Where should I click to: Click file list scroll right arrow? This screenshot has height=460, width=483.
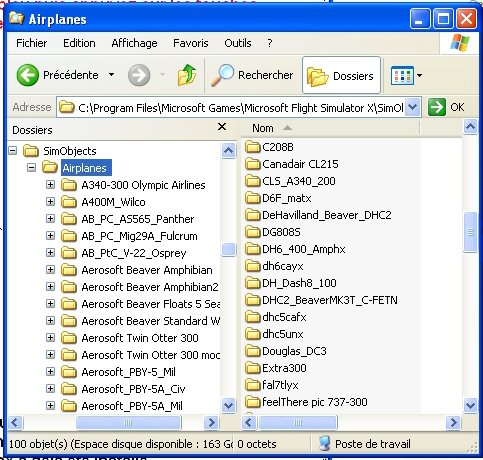click(x=453, y=423)
